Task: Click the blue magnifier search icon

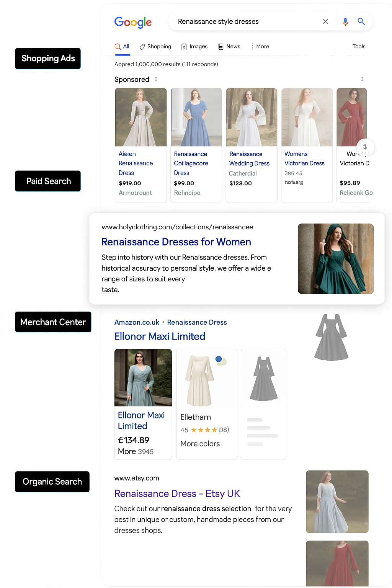Action: click(x=361, y=21)
